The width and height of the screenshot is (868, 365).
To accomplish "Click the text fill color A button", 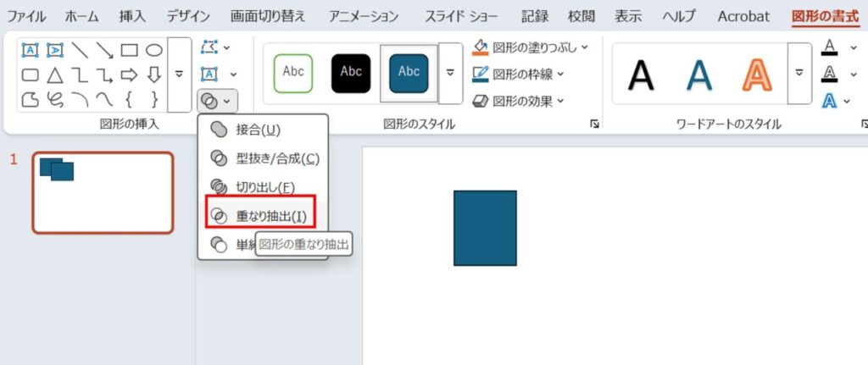I will (x=829, y=47).
